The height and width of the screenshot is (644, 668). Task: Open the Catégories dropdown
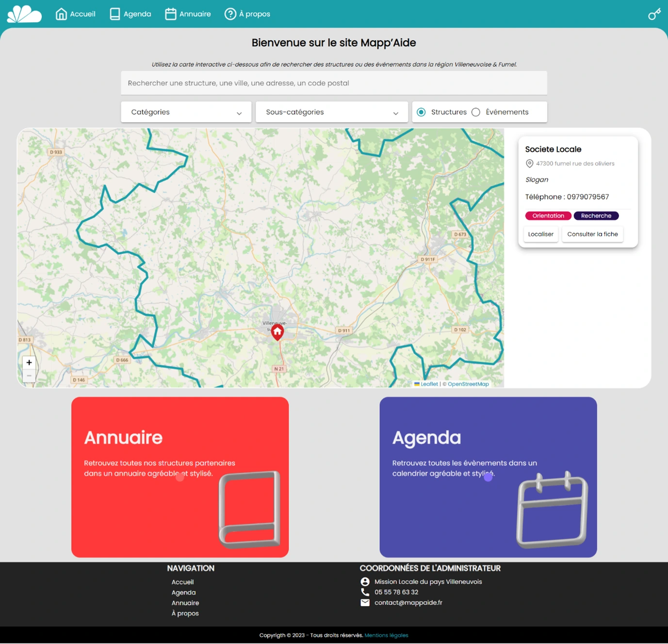[186, 112]
